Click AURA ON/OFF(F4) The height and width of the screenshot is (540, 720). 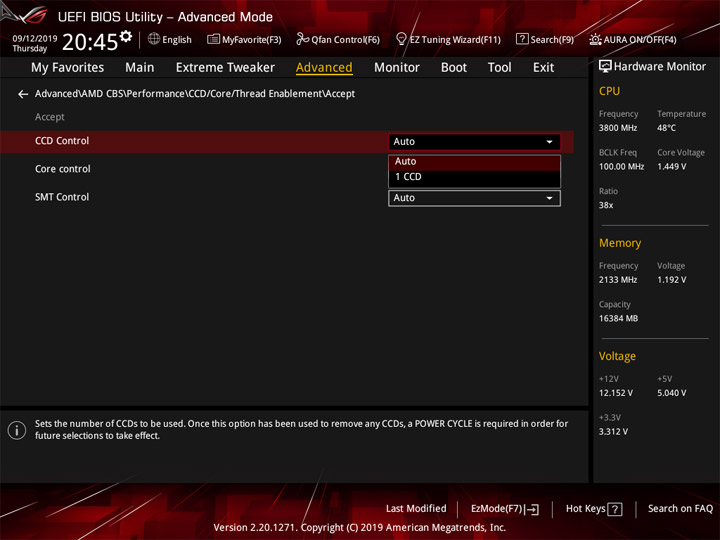[x=640, y=40]
